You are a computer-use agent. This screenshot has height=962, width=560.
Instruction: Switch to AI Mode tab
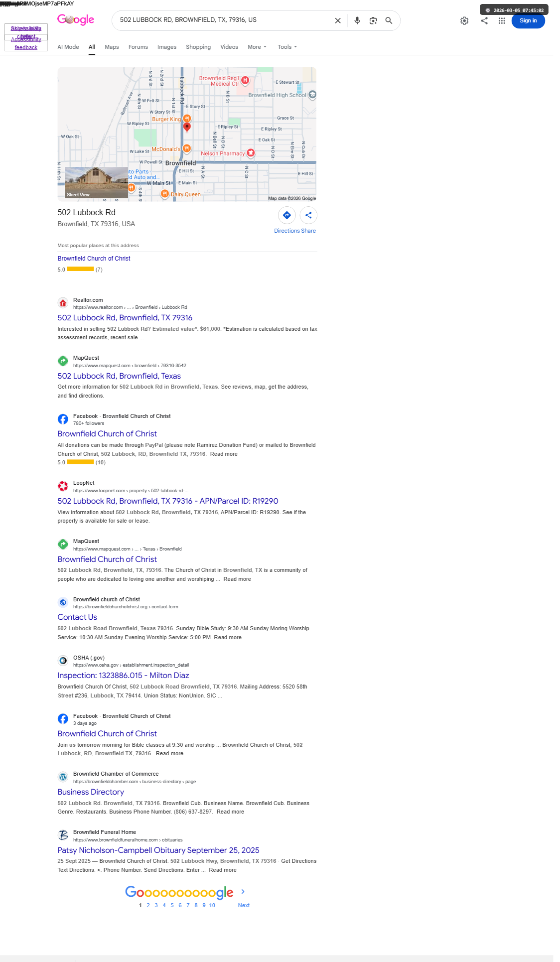pos(68,47)
